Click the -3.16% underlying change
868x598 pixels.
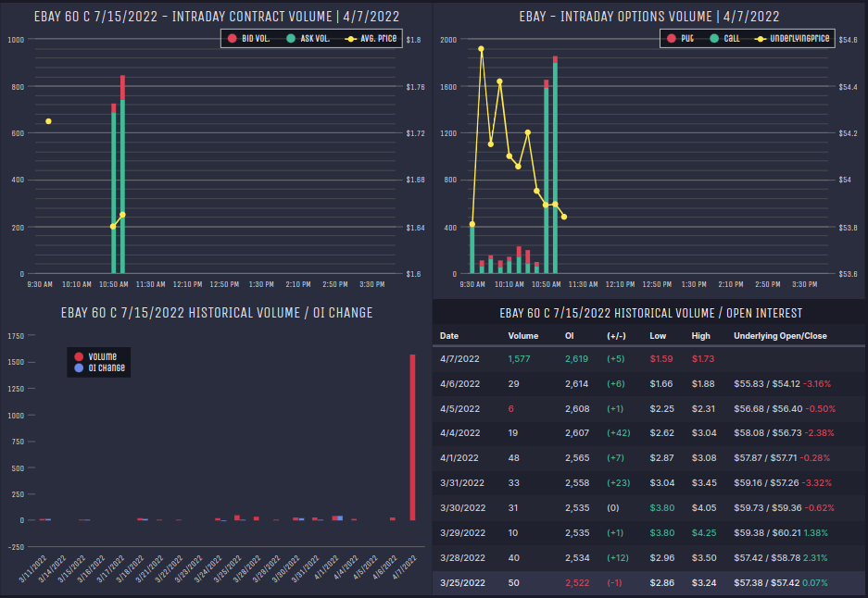[x=816, y=383]
